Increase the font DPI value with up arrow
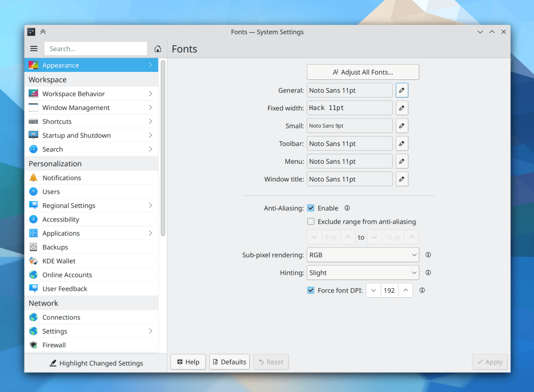 pyautogui.click(x=405, y=290)
